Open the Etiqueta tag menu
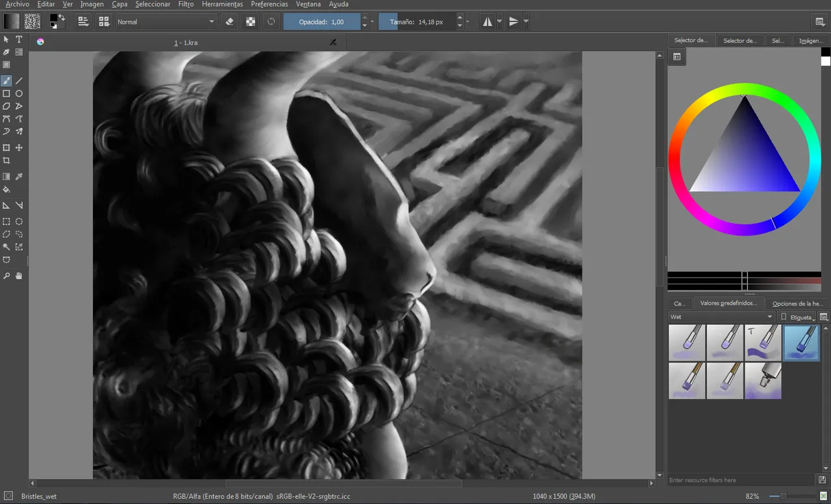This screenshot has height=504, width=831. [x=797, y=317]
